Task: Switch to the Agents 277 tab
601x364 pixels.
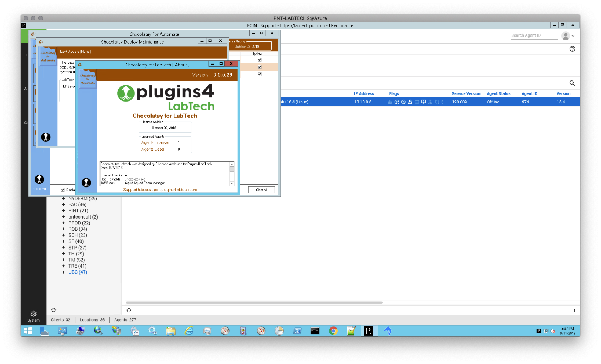Action: click(125, 320)
